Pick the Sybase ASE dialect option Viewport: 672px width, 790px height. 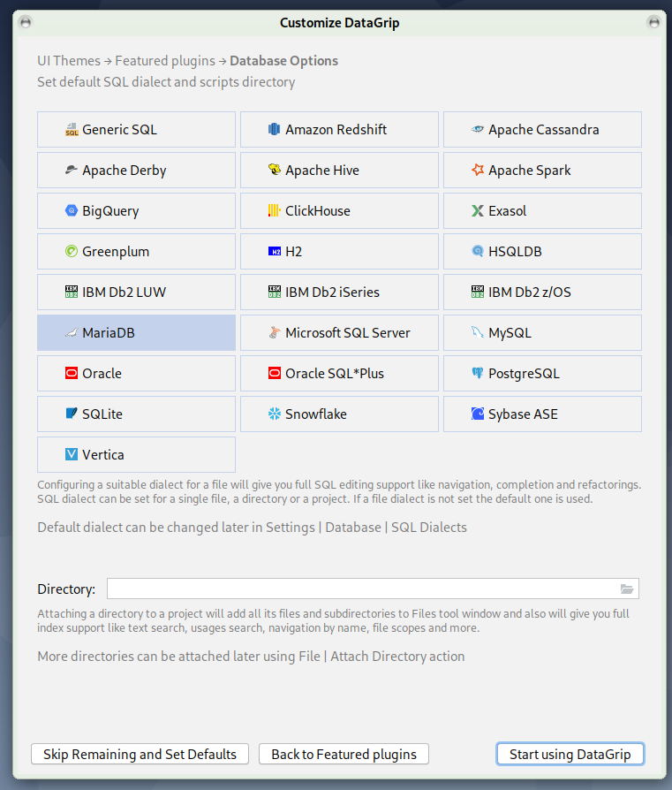[543, 414]
